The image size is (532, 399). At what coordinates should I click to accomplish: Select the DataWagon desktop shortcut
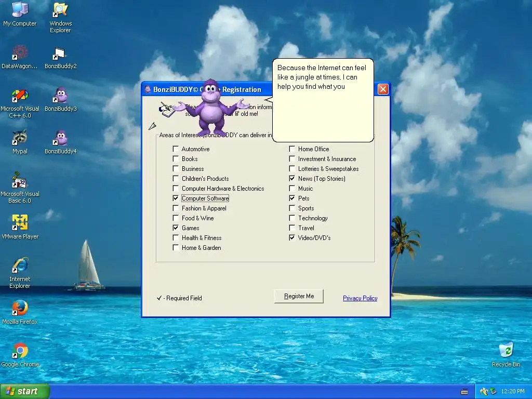click(x=20, y=57)
